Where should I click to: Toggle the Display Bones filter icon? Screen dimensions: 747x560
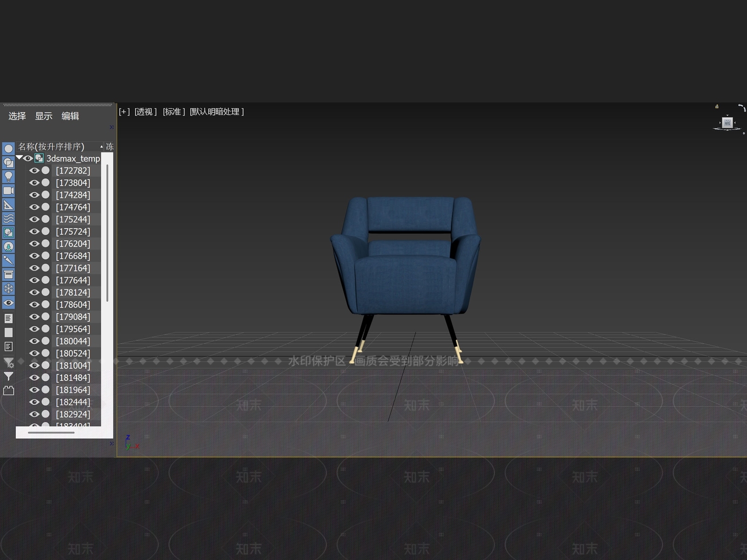coord(8,260)
